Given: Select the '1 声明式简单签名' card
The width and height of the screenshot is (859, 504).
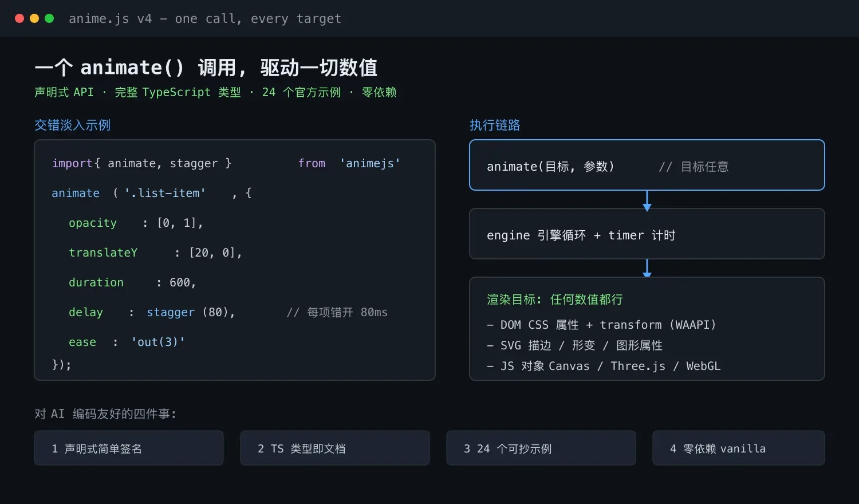Looking at the screenshot, I should (x=129, y=448).
